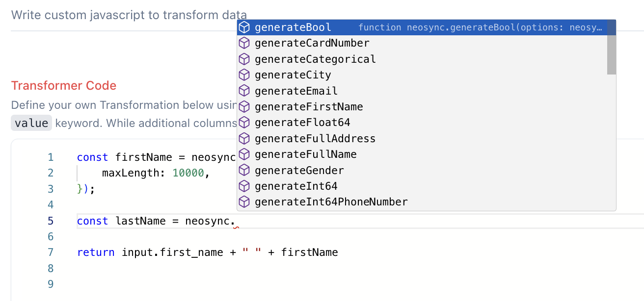
Task: Click the cube icon beside generateInt64
Action: (x=244, y=186)
